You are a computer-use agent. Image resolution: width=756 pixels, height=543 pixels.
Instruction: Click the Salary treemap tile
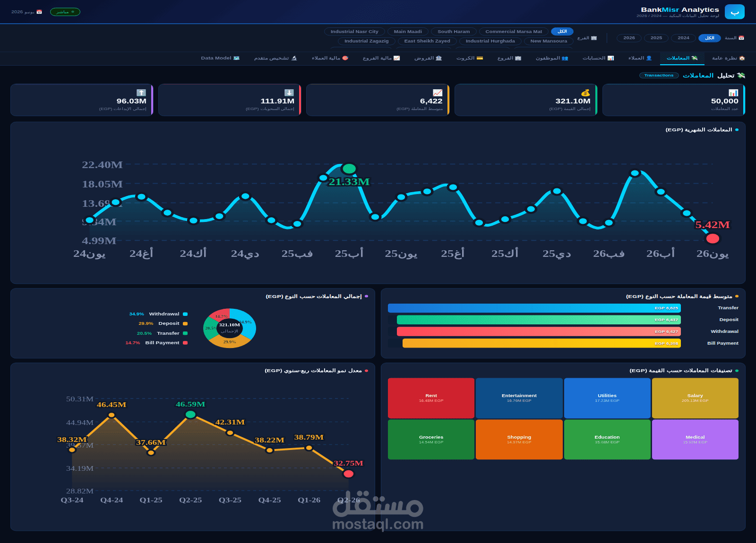point(695,398)
